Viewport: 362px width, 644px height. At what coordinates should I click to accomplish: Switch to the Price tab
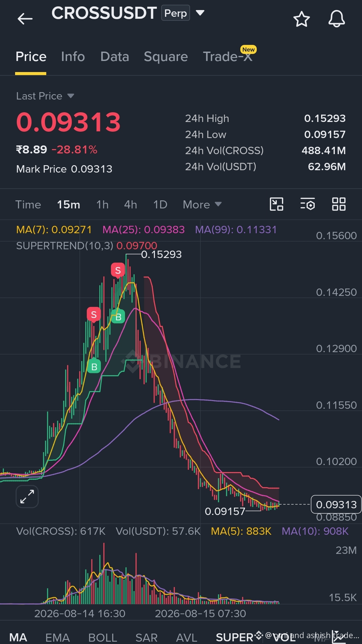click(31, 57)
